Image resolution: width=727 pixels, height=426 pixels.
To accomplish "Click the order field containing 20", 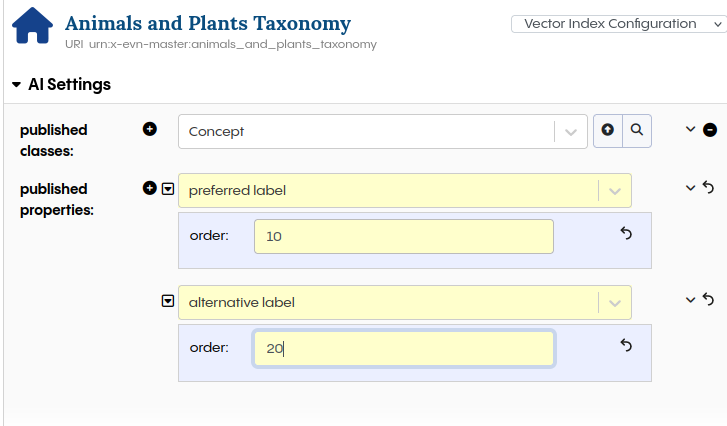I will click(x=403, y=349).
